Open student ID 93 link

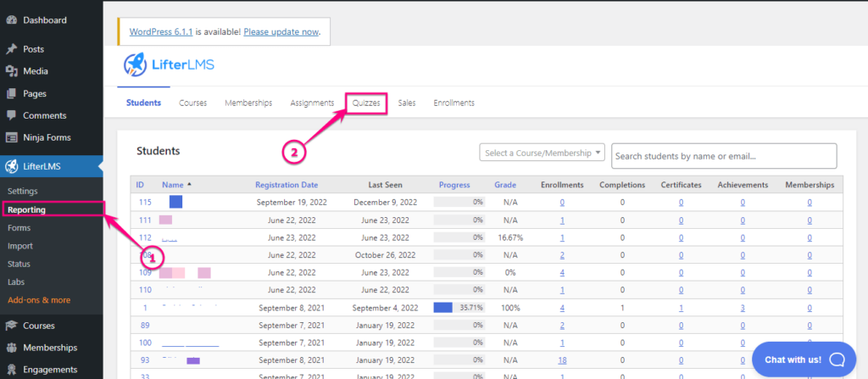[x=145, y=360]
